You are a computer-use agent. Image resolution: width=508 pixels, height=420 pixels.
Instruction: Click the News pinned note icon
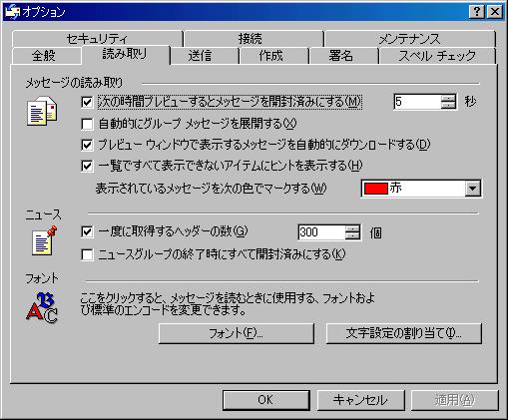coord(44,240)
